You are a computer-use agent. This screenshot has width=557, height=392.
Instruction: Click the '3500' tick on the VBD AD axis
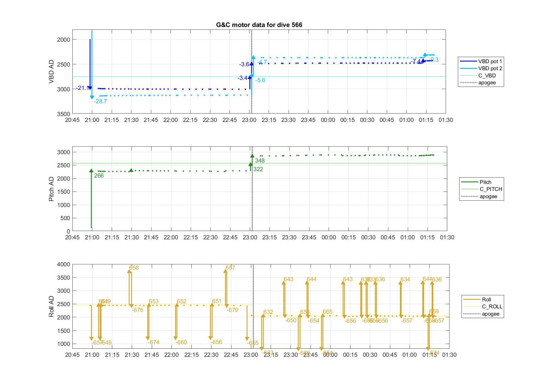pos(64,114)
